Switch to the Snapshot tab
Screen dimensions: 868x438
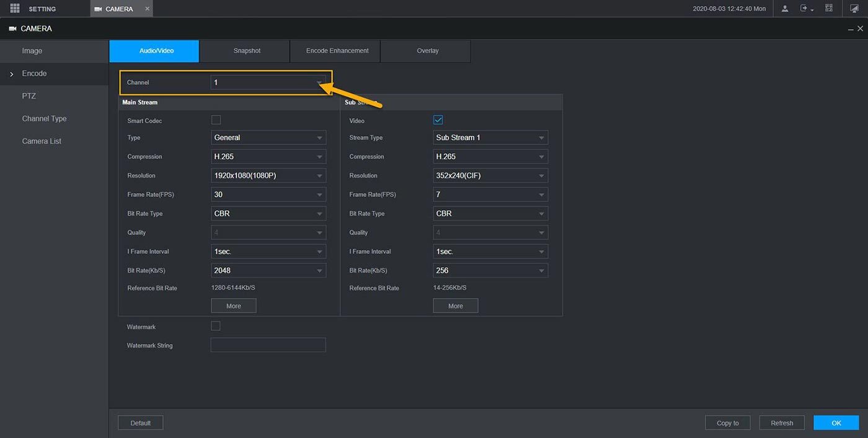pyautogui.click(x=247, y=51)
